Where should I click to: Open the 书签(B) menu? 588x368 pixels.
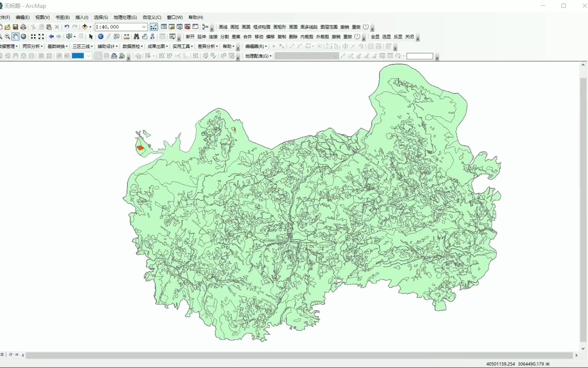(62, 17)
